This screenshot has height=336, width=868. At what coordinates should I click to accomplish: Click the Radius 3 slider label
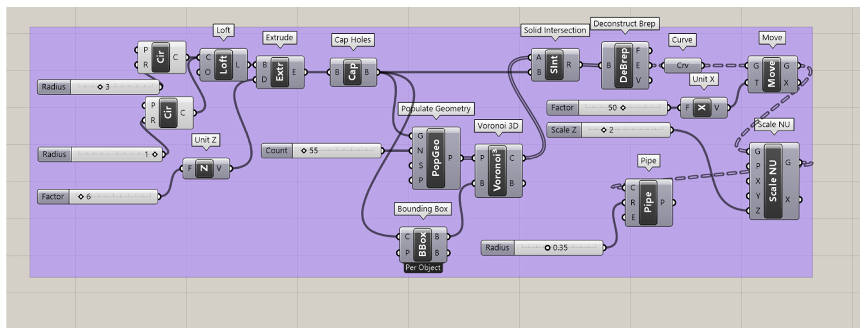54,87
